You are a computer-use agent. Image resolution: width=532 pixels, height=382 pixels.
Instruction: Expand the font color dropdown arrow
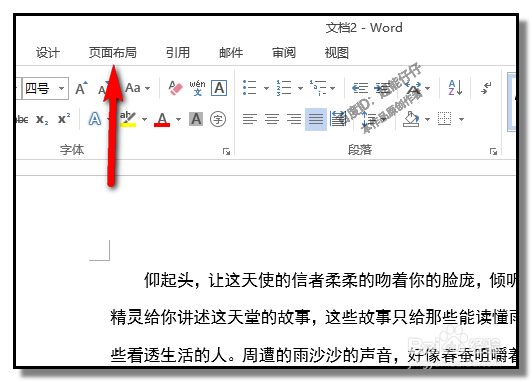pos(178,119)
